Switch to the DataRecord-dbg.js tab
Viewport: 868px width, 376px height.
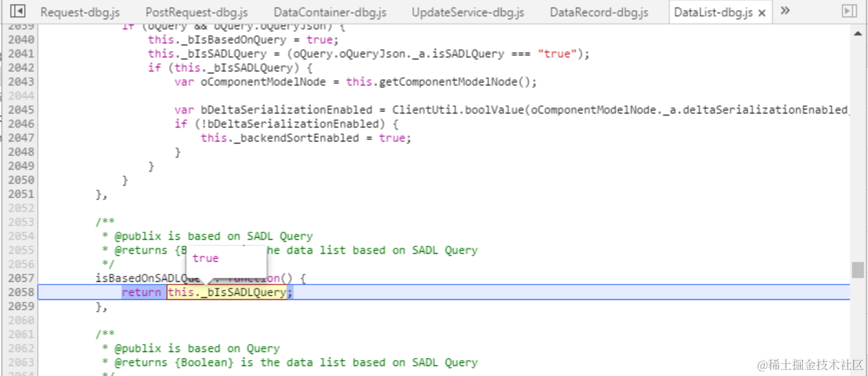[x=599, y=12]
